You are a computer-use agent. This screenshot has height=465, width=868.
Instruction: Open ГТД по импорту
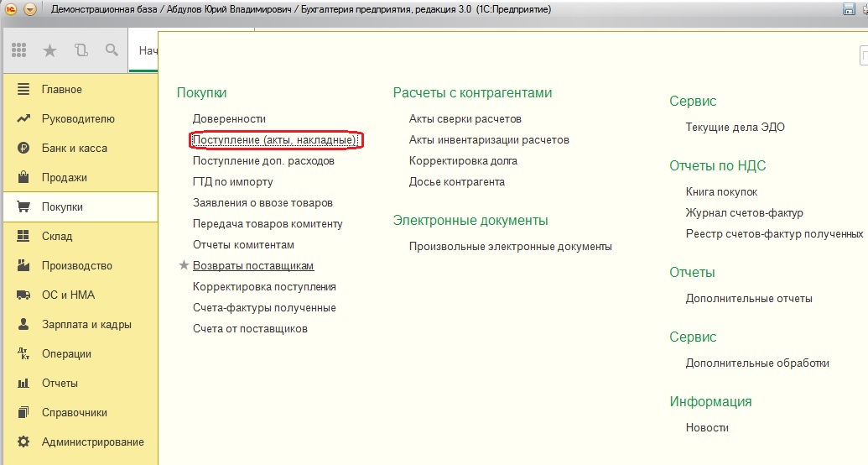tap(233, 182)
